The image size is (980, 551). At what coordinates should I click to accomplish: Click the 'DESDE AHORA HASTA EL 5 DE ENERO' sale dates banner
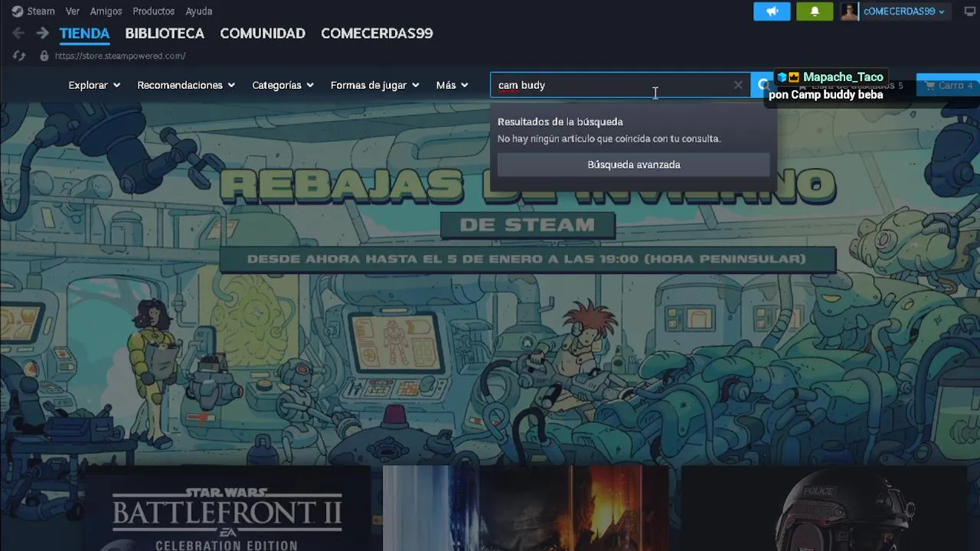[527, 259]
